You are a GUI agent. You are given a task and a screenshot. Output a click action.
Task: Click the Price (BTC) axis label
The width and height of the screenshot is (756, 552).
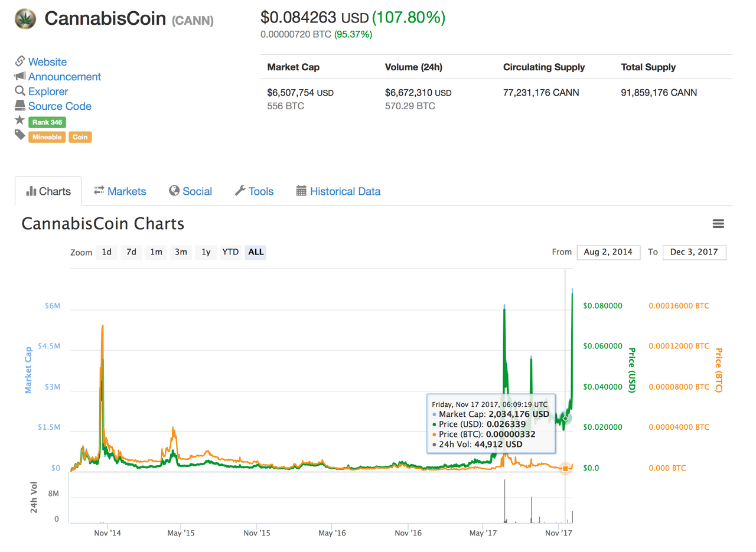coord(719,370)
